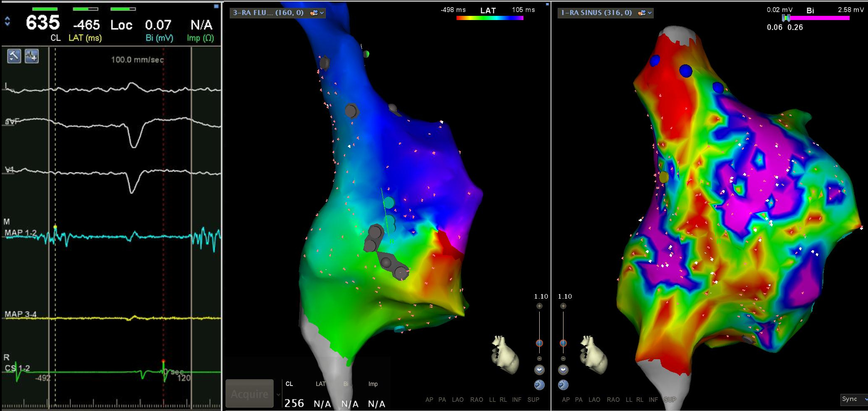The width and height of the screenshot is (868, 411).
Task: Expand the Acquire button dropdown arrow
Action: [278, 394]
